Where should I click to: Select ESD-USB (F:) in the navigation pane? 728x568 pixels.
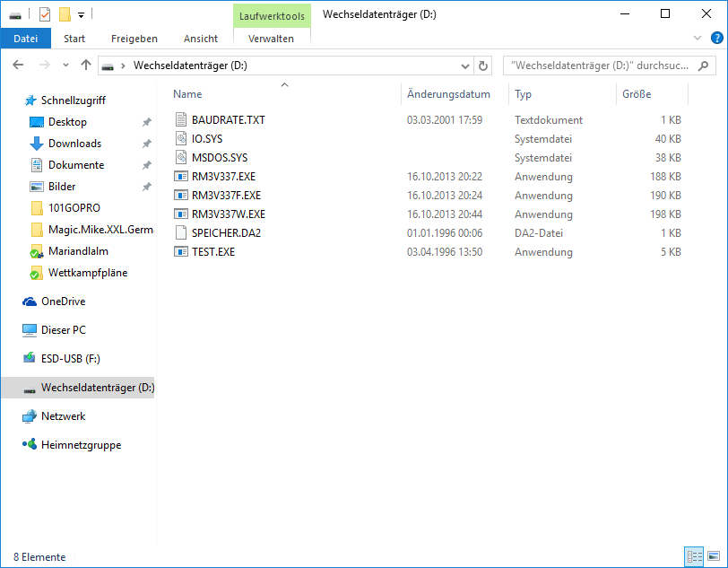coord(70,359)
